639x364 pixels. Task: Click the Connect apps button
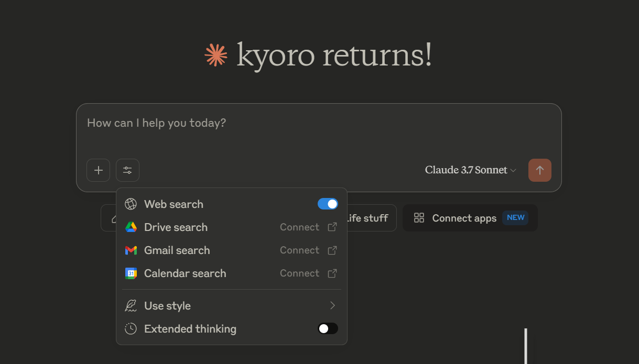click(x=470, y=218)
